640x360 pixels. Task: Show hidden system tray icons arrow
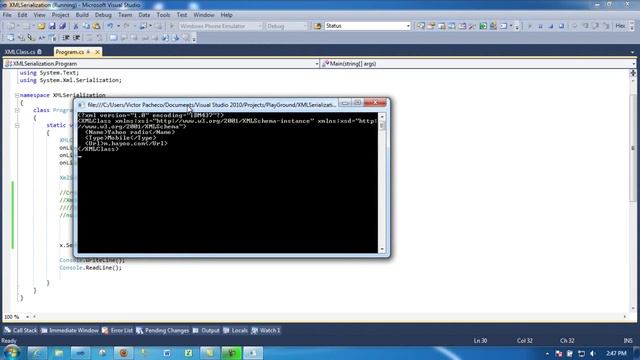click(547, 353)
